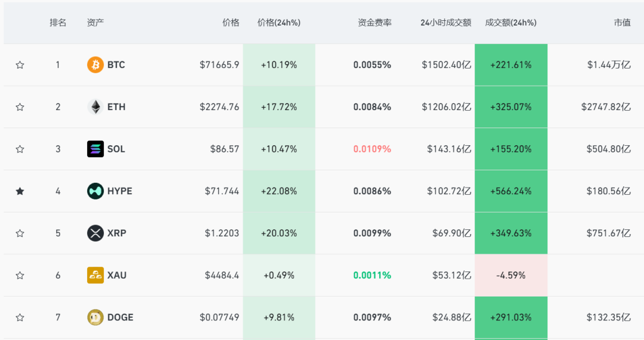Click XRP price $1.2203
The image size is (644, 340).
[222, 233]
